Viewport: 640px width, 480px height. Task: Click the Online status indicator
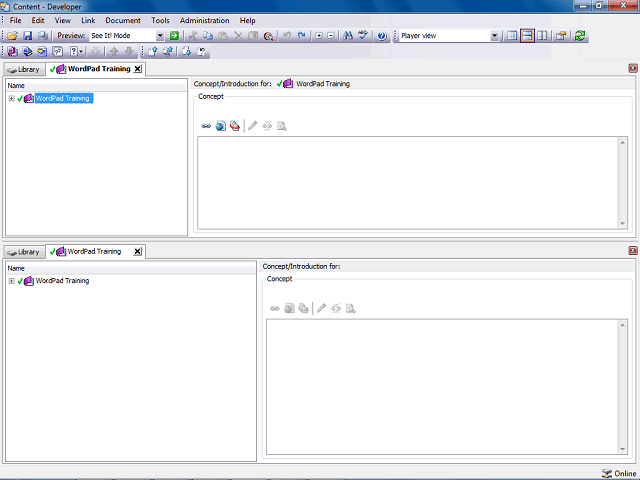[x=619, y=473]
